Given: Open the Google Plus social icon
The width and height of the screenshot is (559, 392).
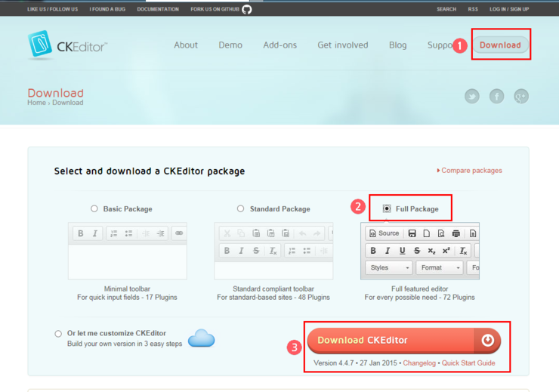Looking at the screenshot, I should pos(521,96).
